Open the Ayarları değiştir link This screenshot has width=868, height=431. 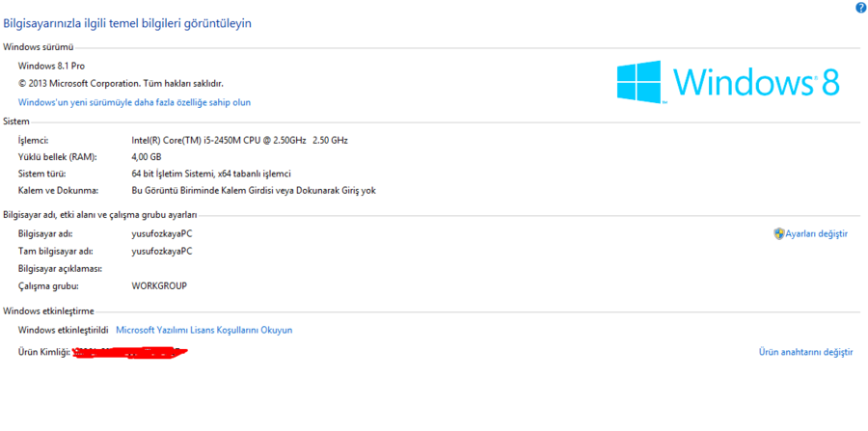point(817,233)
